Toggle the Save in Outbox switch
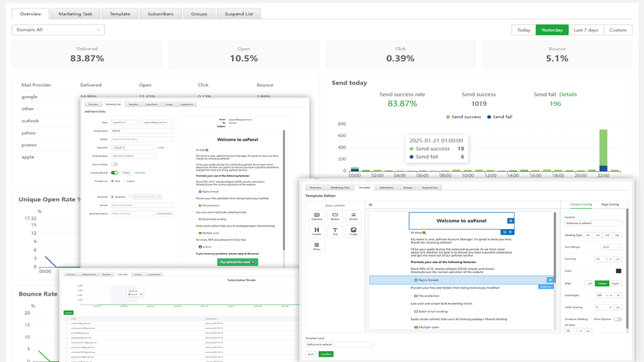 tap(115, 165)
